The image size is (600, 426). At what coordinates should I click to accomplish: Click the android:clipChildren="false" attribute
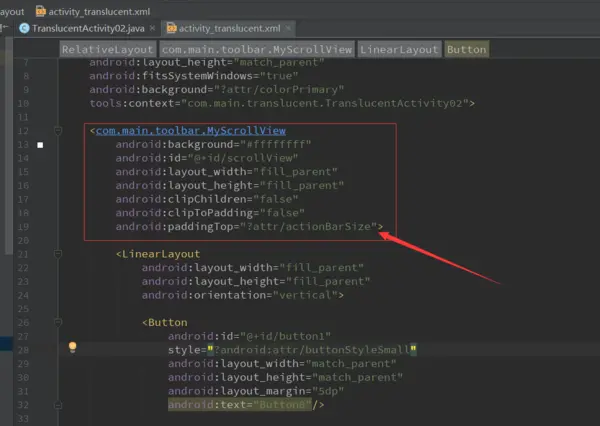(207, 199)
